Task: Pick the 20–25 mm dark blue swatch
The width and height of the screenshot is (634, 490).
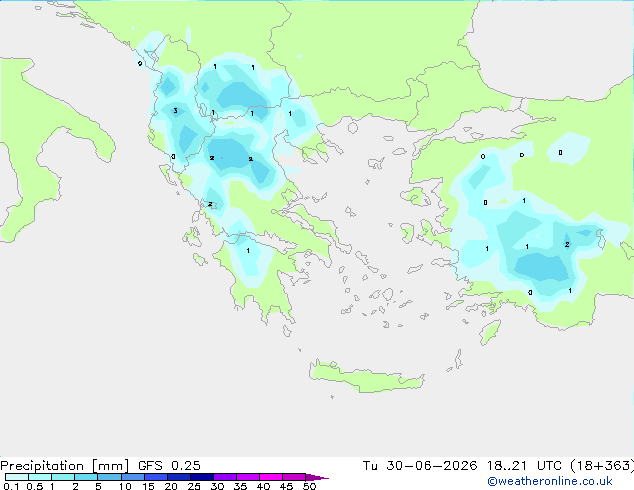Action: click(179, 477)
